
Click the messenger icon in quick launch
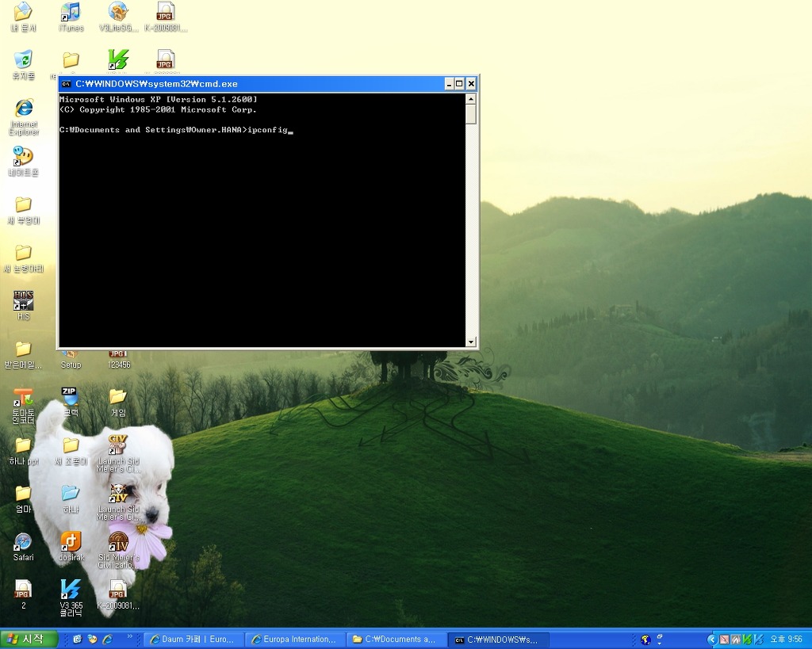(x=92, y=639)
